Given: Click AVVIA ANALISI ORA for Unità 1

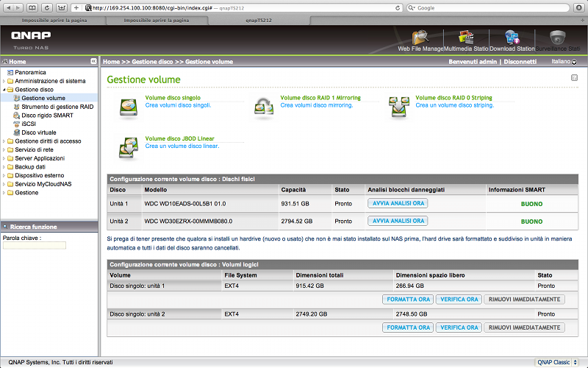Looking at the screenshot, I should pyautogui.click(x=398, y=203).
